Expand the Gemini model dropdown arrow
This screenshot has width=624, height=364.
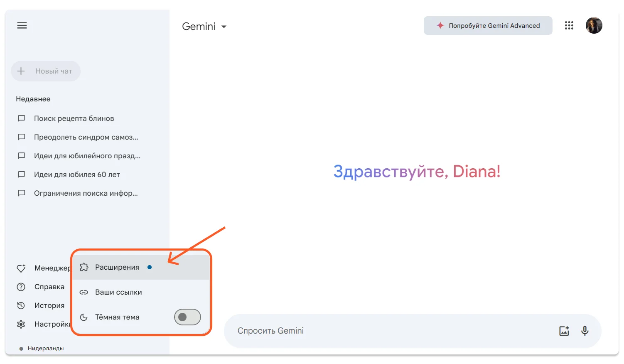pos(224,27)
